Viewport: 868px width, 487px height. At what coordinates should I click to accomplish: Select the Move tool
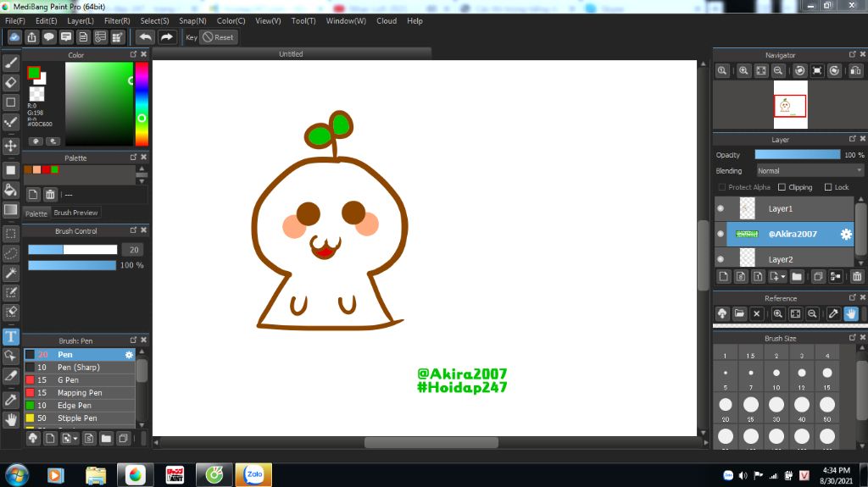click(10, 146)
